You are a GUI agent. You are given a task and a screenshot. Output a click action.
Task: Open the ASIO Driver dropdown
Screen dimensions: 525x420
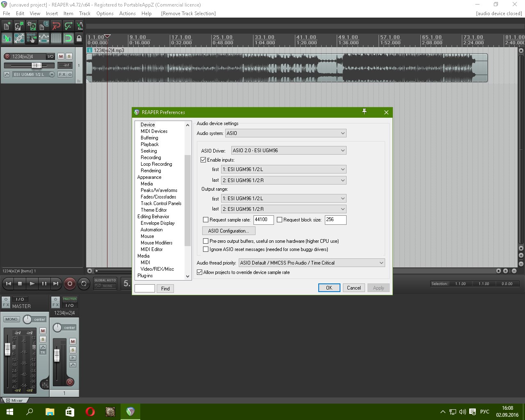pos(289,151)
